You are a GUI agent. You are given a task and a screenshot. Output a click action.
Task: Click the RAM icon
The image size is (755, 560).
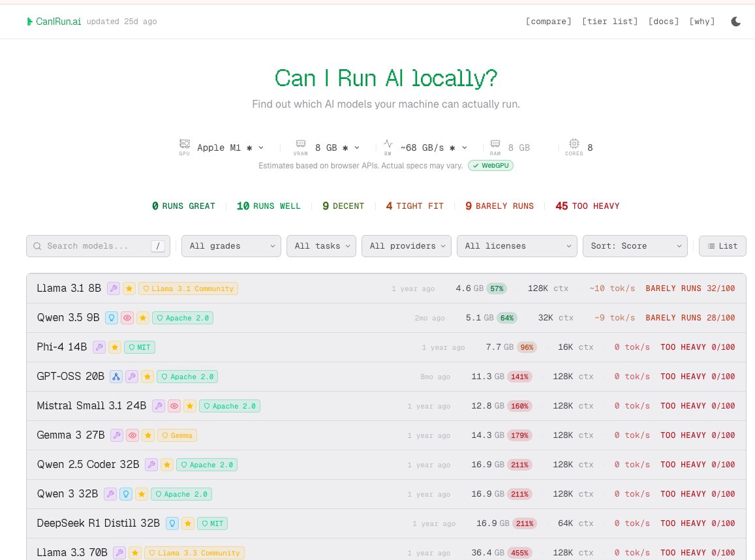(x=495, y=144)
